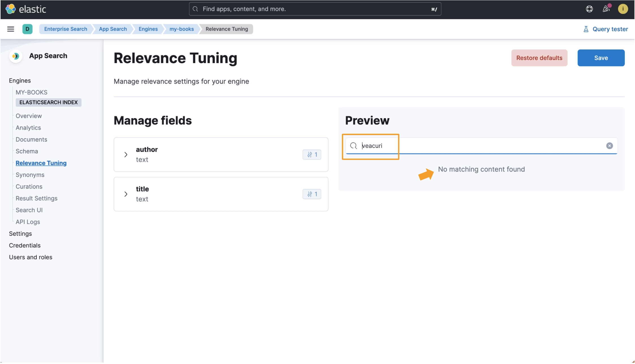Open Synonyms in the sidebar
This screenshot has width=635, height=364.
(30, 175)
